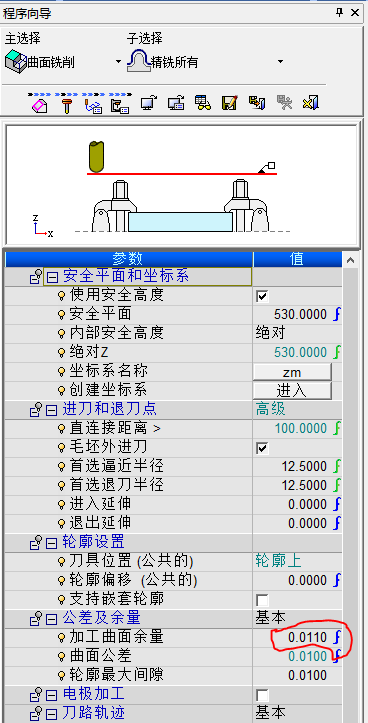Open the 曲面铣削 main selection dropdown
Image resolution: width=368 pixels, height=723 pixels.
[x=118, y=62]
